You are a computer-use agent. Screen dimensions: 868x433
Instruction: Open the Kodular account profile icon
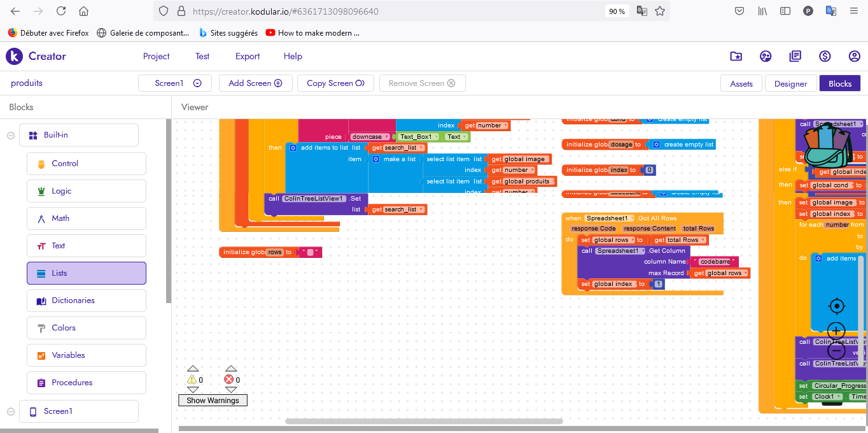[x=855, y=56]
